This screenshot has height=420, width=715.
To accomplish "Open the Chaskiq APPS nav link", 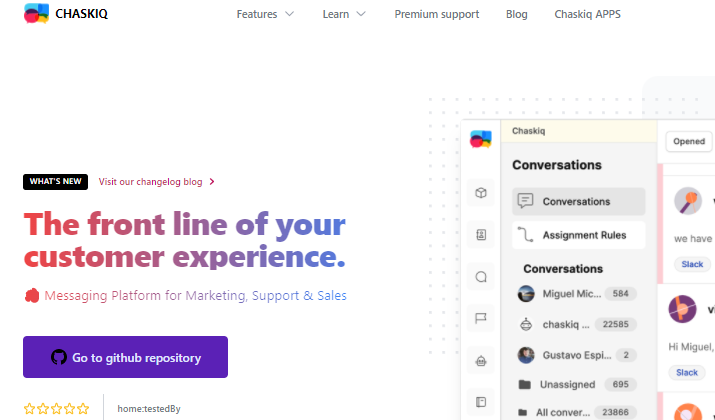I will (x=587, y=14).
